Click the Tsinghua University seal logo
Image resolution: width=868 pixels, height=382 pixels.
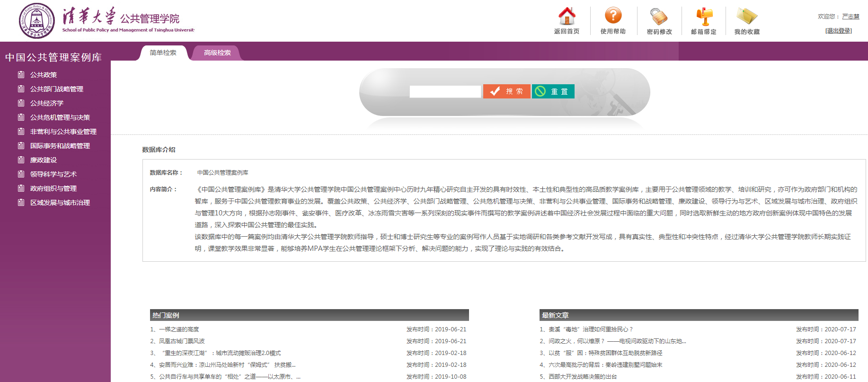click(36, 21)
